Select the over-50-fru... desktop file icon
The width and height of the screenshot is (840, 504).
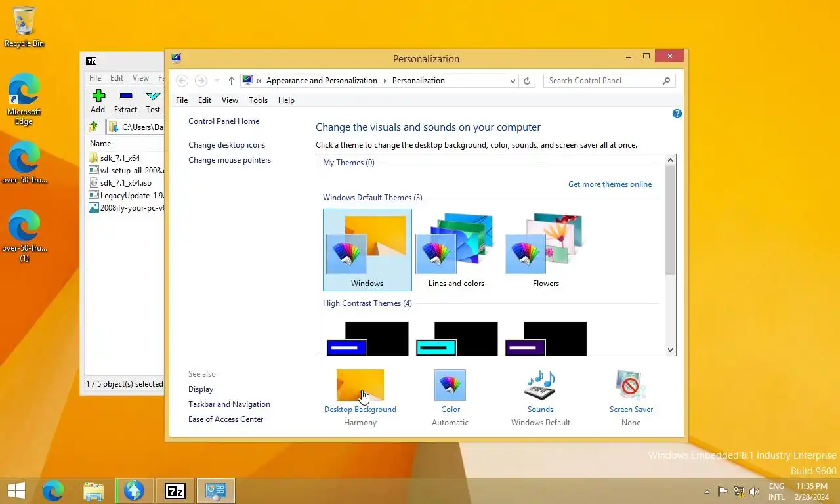click(24, 163)
